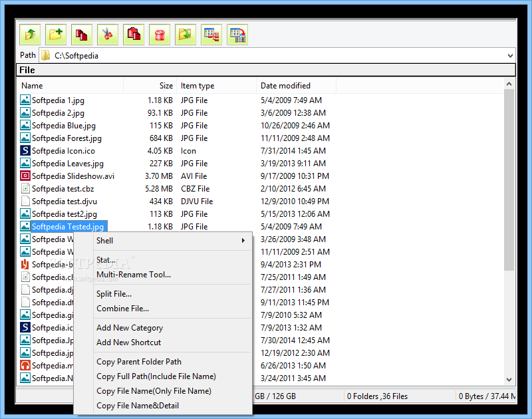Screen dimensions: 532x419
Task: Sort by the Item type column header
Action: coord(217,86)
